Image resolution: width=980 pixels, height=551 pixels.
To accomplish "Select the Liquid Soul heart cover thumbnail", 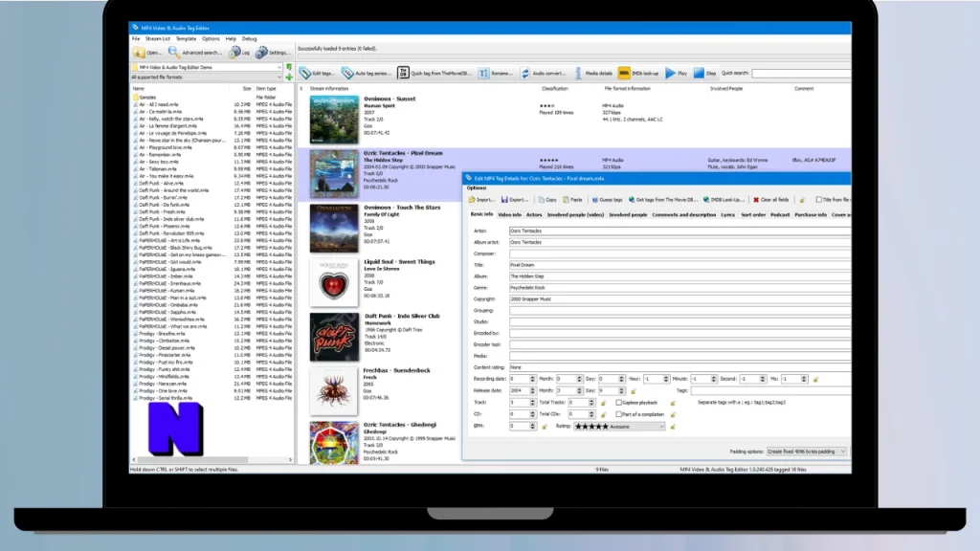I will (334, 283).
